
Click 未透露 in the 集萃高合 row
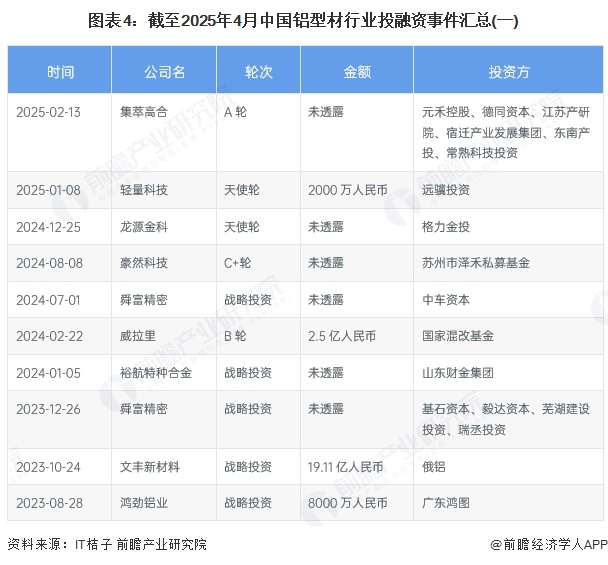click(326, 112)
